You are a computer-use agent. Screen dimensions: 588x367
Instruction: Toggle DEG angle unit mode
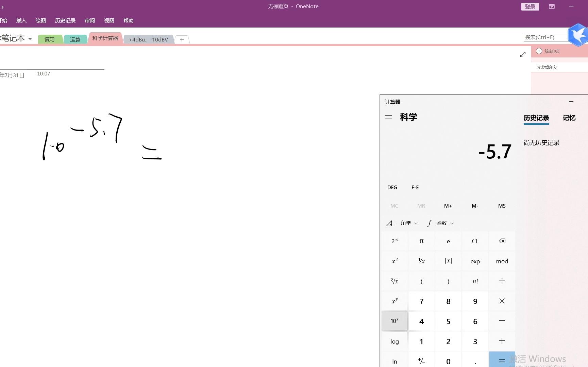tap(392, 188)
